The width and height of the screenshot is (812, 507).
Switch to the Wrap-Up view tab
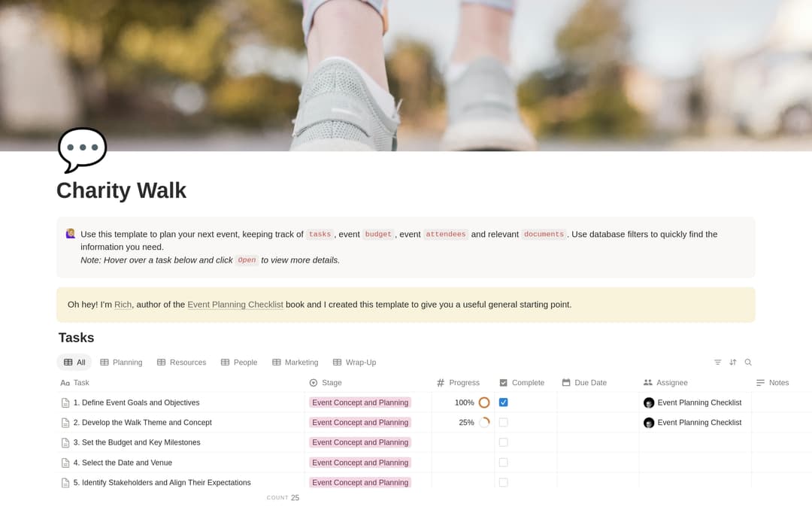(x=355, y=363)
